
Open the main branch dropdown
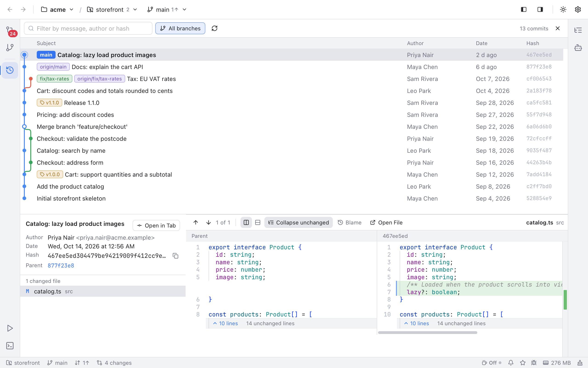pos(167,9)
